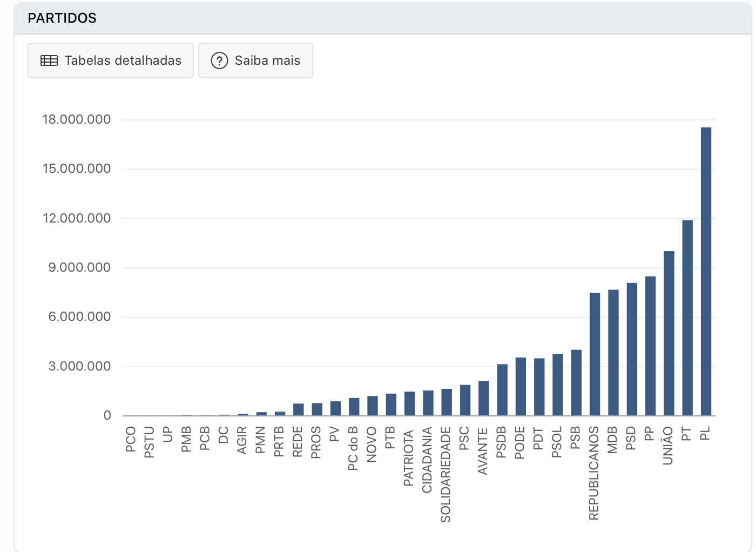Screen dimensions: 756x552
Task: Click the SOLIDARIEDADE axis label
Action: 446,475
